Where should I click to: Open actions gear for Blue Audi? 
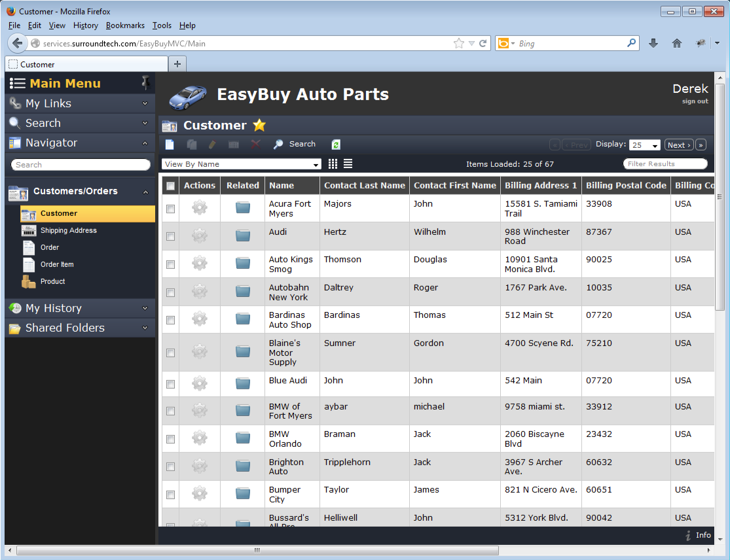(x=199, y=383)
